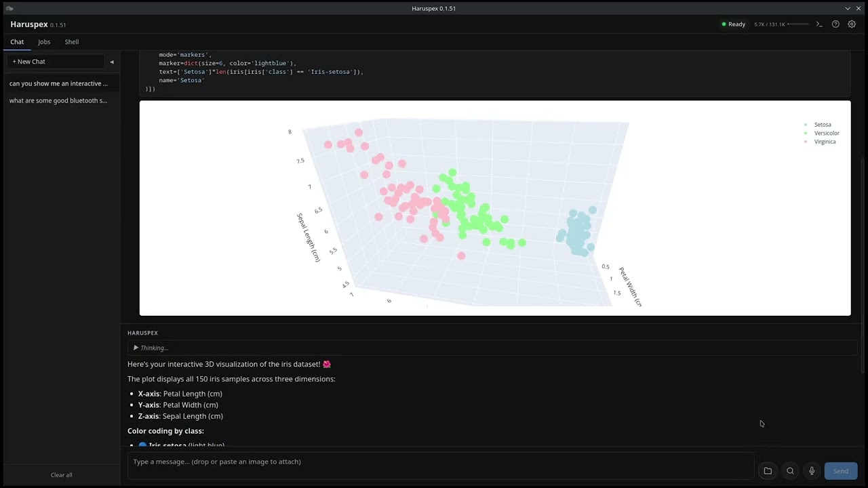
Task: Open the help question mark icon
Action: pos(835,24)
